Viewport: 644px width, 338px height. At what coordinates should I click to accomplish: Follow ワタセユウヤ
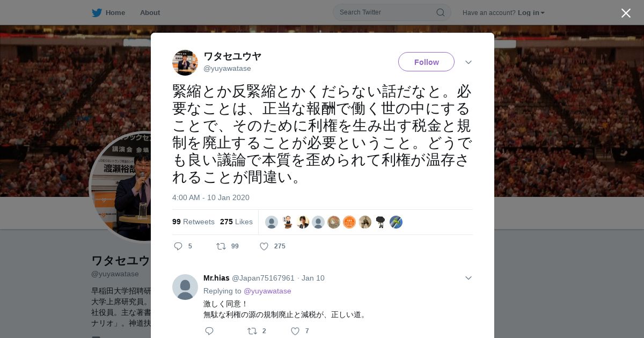pyautogui.click(x=426, y=62)
